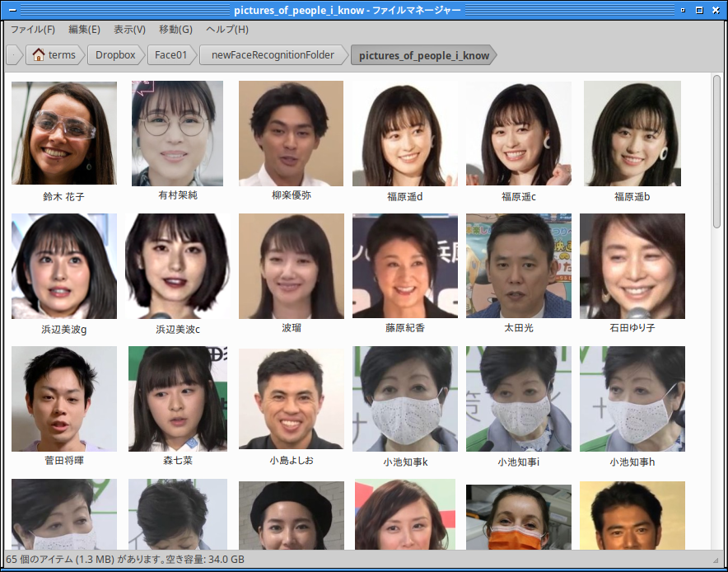The image size is (728, 572).
Task: Click the 小池知事i file name label
Action: click(519, 462)
